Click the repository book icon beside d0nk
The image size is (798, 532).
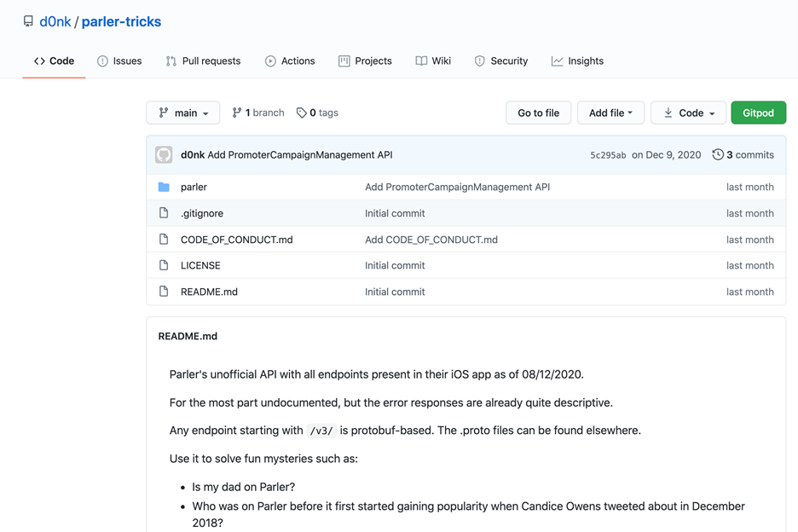[28, 21]
